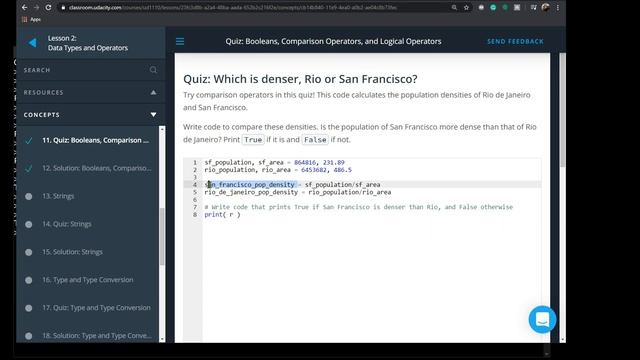The width and height of the screenshot is (640, 360).
Task: Click the concepts list scroll-up arrow
Action: point(162,129)
